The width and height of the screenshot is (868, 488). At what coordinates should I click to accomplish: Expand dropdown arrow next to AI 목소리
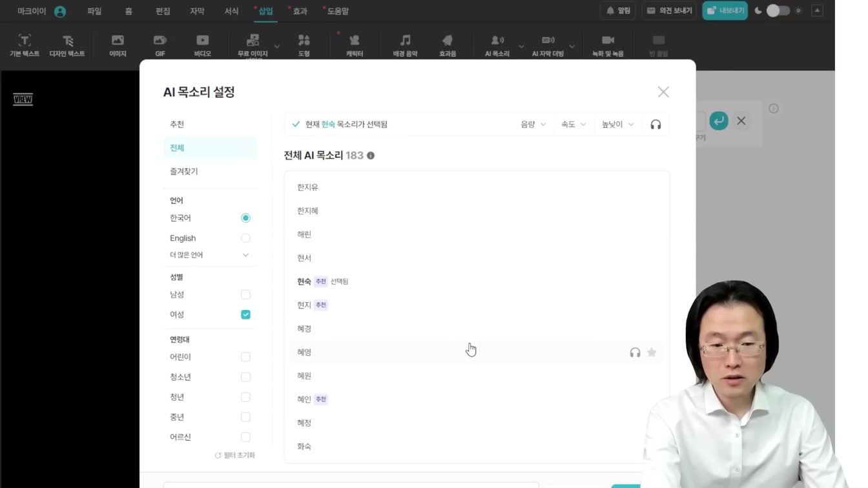[x=521, y=46]
